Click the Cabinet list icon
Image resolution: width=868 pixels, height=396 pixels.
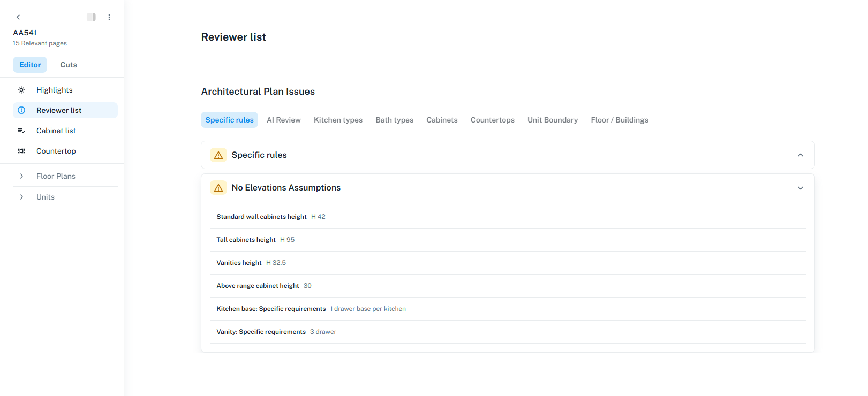(21, 131)
